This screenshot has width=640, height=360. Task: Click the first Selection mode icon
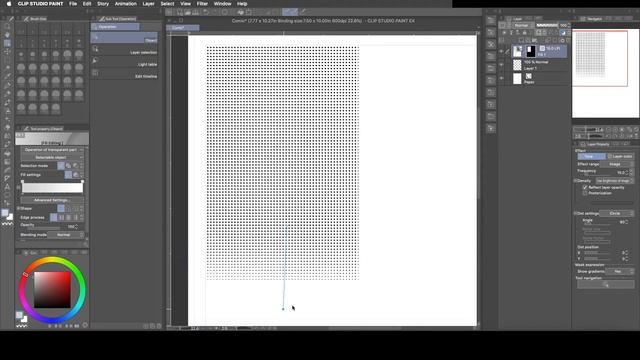[x=61, y=166]
